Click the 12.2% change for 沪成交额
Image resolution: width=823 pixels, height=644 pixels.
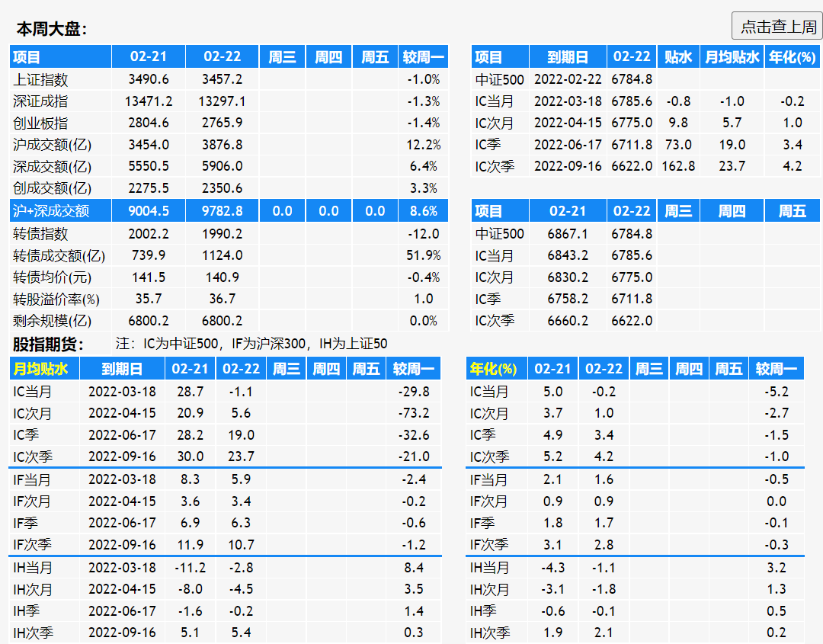coord(423,144)
